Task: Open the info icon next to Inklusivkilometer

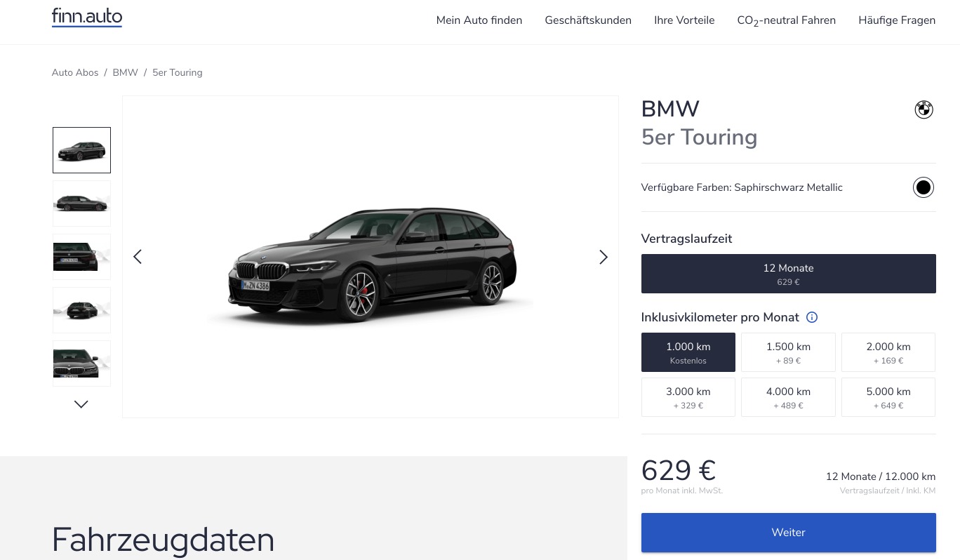Action: point(812,317)
